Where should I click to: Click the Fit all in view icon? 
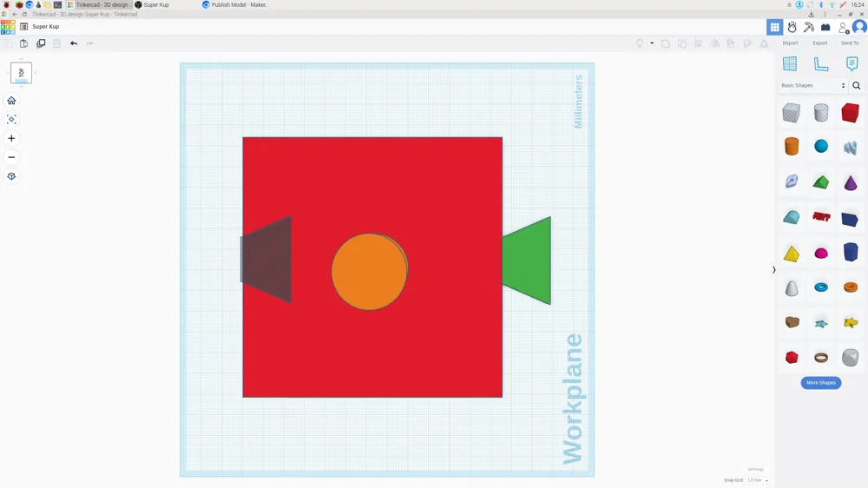pos(11,119)
